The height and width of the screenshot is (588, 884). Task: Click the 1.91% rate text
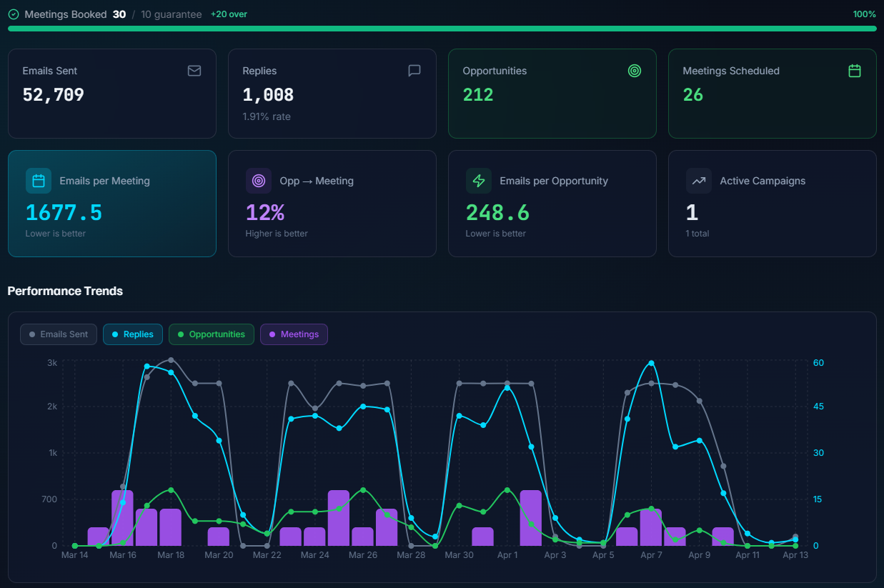point(267,116)
